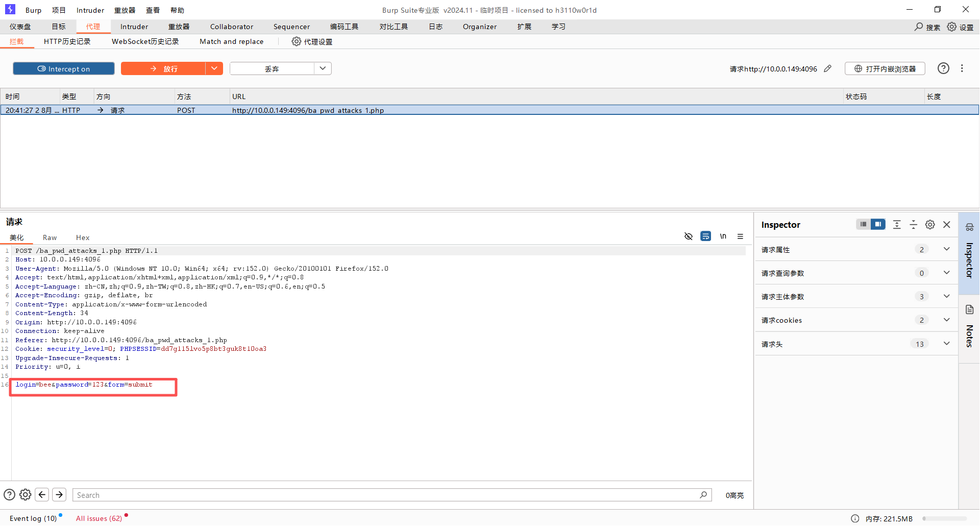Screen dimensions: 980x526
Task: Switch Inspector to two-column layout
Action: (878, 224)
